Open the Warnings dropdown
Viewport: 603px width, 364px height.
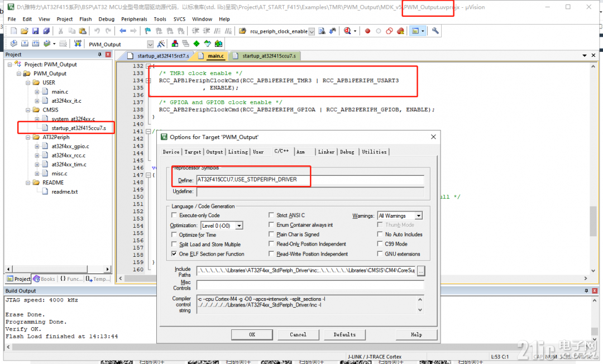418,215
